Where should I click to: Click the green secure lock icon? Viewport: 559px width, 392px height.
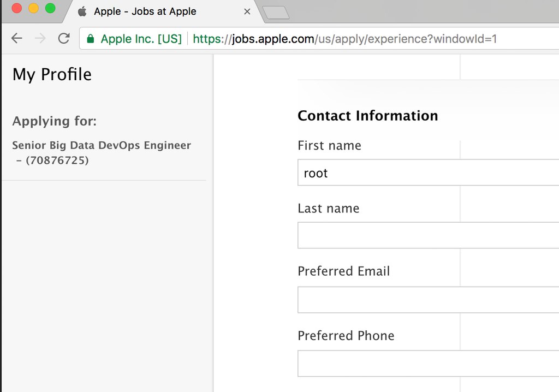[x=91, y=39]
